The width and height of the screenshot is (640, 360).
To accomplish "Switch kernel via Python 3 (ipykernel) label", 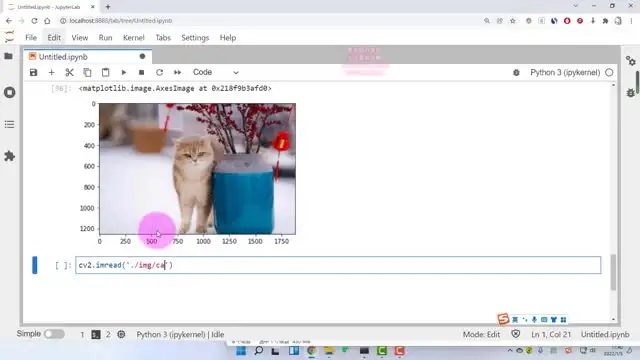I will [x=565, y=73].
